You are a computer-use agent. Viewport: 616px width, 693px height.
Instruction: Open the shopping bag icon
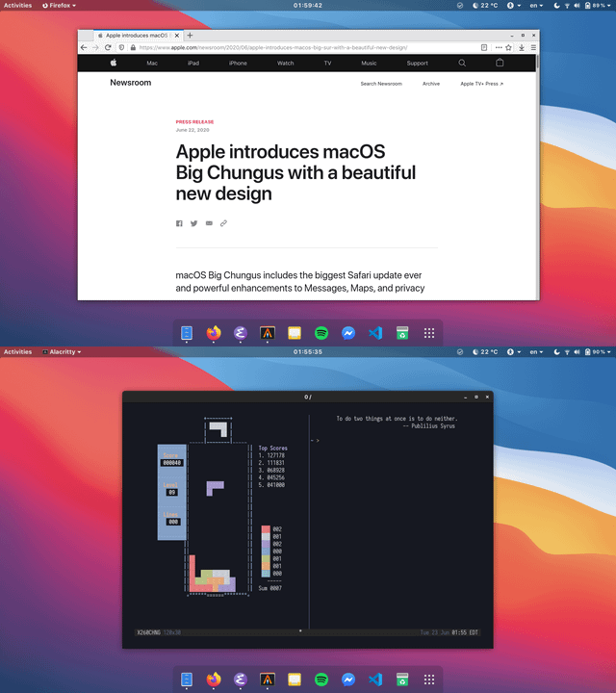pyautogui.click(x=500, y=63)
